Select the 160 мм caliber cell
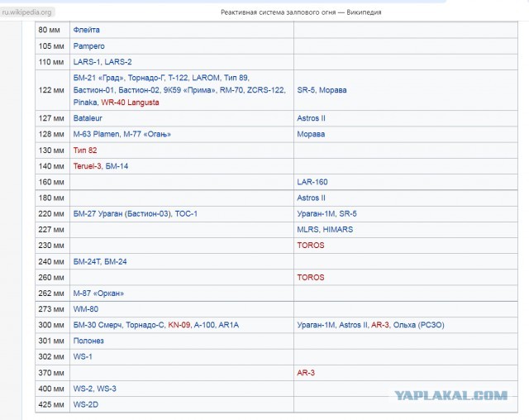The width and height of the screenshot is (529, 420). (x=52, y=182)
